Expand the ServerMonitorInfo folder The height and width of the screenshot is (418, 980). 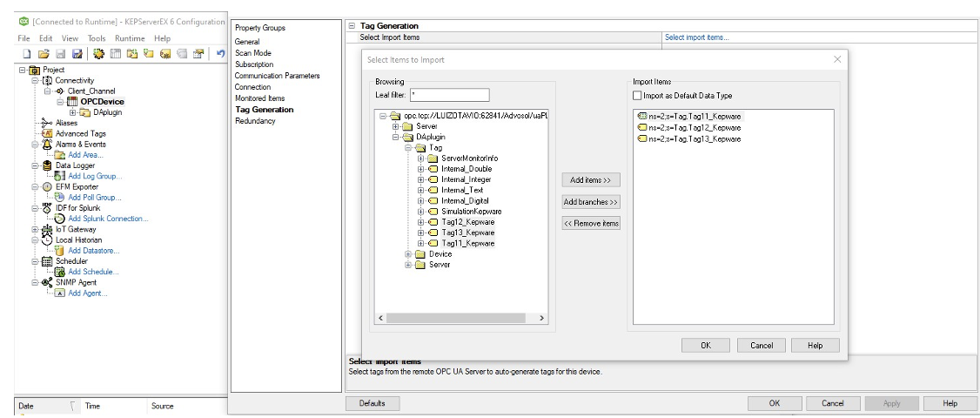(420, 158)
